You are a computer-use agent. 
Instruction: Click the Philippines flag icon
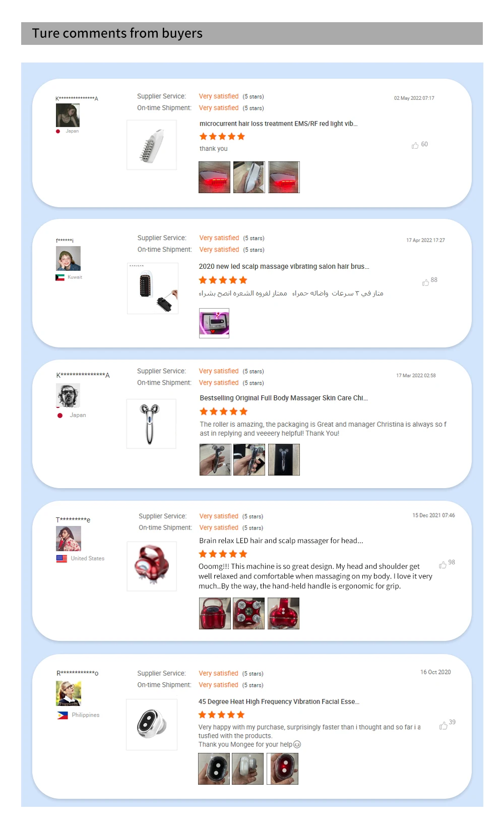click(x=62, y=715)
